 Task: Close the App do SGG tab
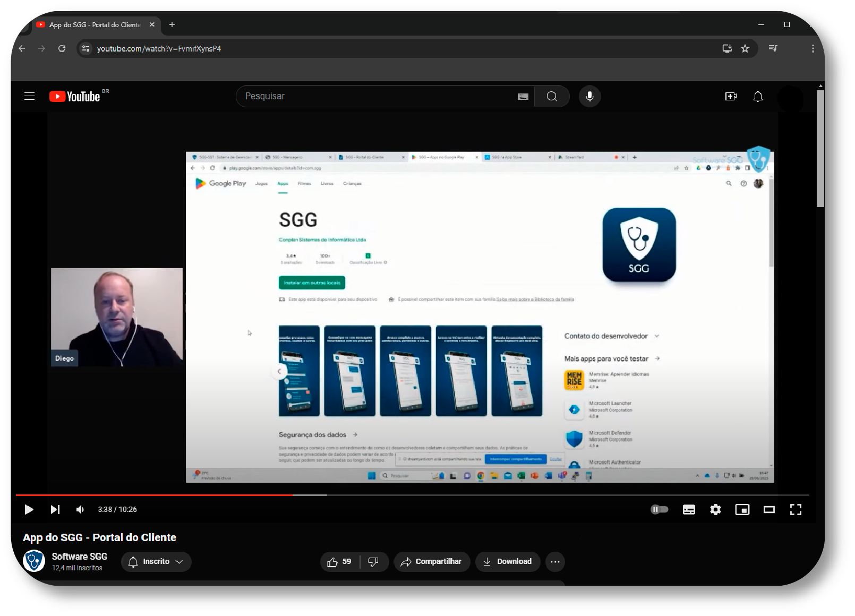(x=152, y=24)
